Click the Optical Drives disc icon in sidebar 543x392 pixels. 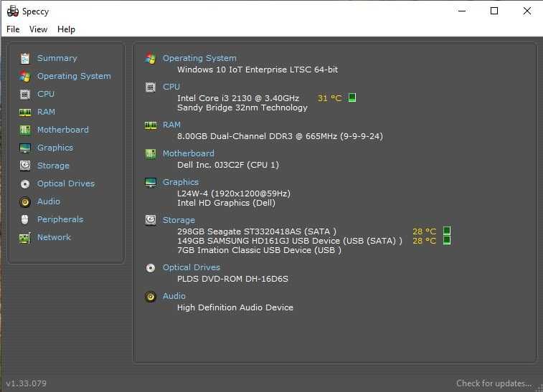tap(25, 183)
